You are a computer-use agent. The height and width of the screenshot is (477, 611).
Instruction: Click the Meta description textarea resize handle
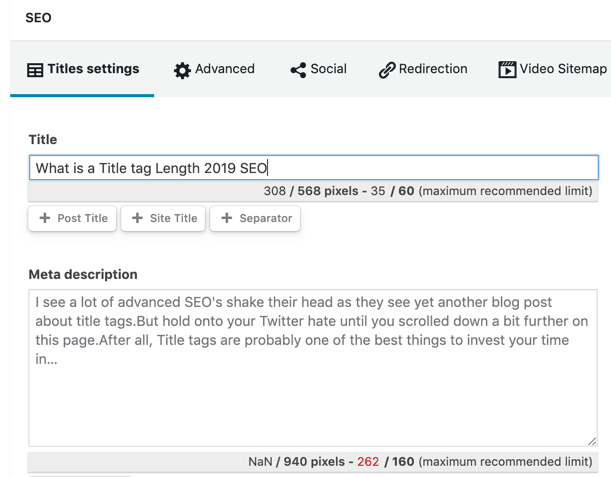(592, 440)
